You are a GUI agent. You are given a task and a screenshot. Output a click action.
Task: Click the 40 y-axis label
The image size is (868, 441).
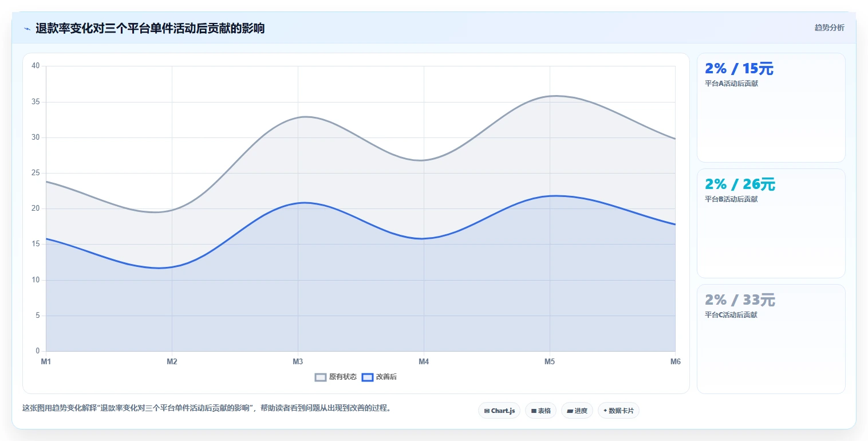(x=35, y=66)
